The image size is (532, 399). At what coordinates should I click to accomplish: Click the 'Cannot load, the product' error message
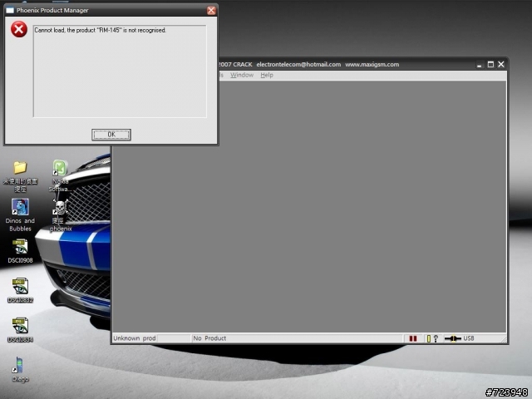(x=101, y=30)
